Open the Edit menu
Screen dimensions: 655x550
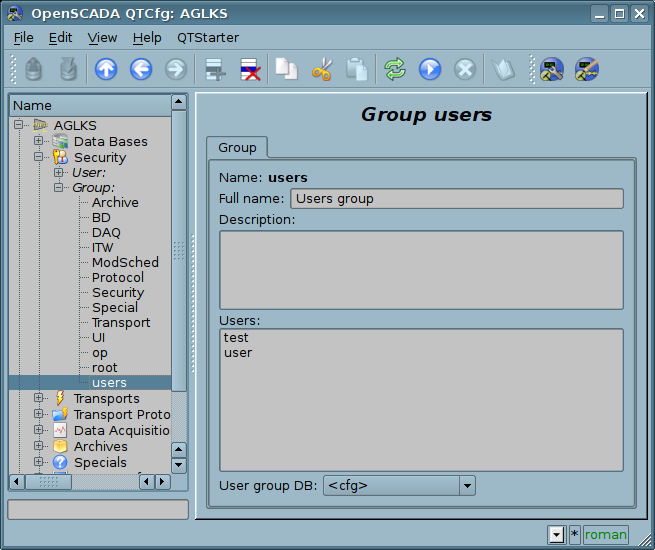(x=61, y=38)
